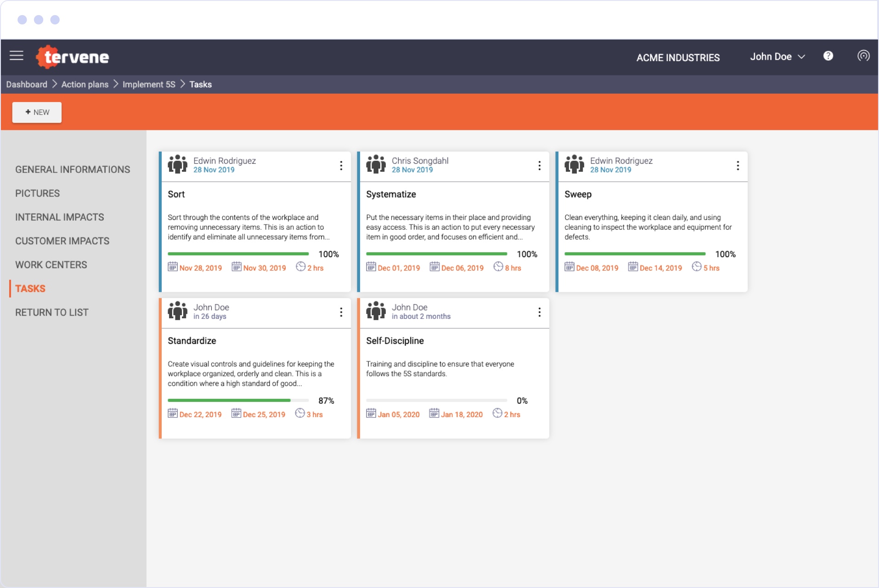Click the people icon on Self-Discipline card
Image resolution: width=879 pixels, height=588 pixels.
(x=376, y=311)
